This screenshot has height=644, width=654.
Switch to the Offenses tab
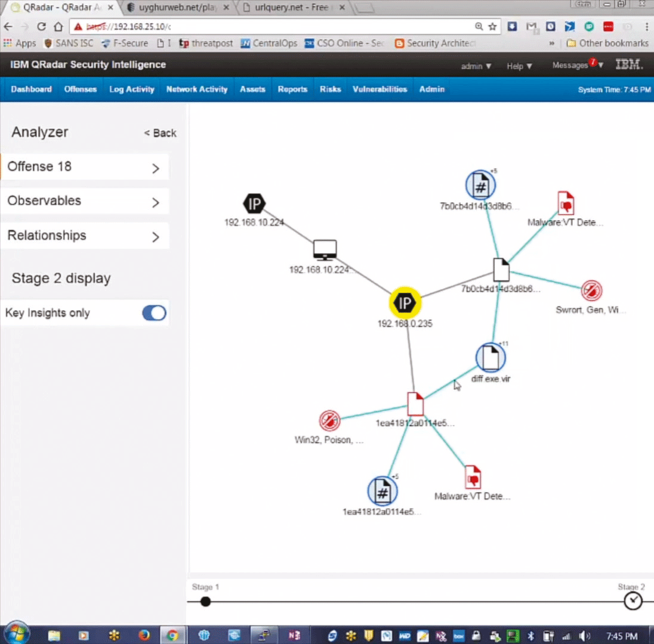[x=81, y=89]
